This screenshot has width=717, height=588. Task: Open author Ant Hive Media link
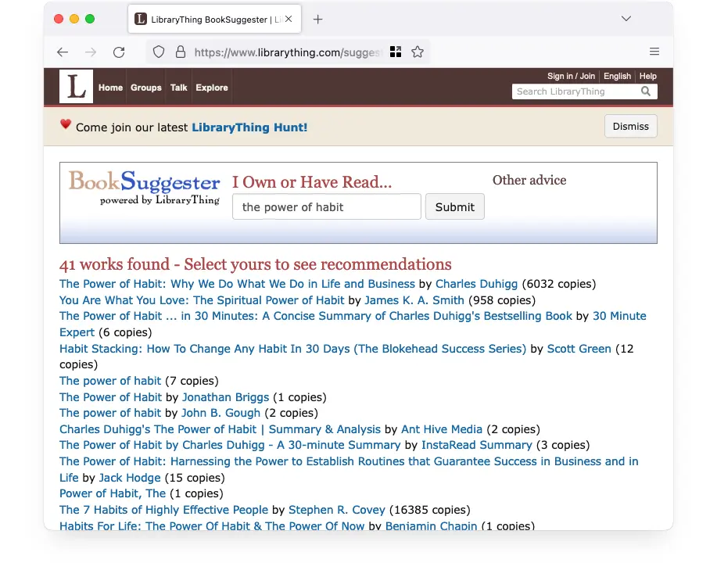[x=442, y=429]
